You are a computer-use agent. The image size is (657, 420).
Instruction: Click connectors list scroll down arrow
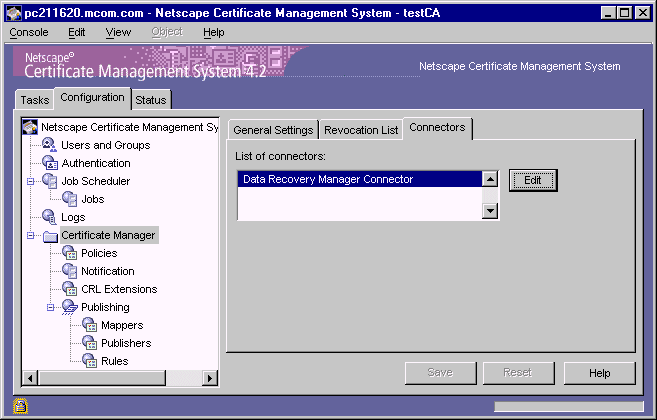click(x=490, y=210)
